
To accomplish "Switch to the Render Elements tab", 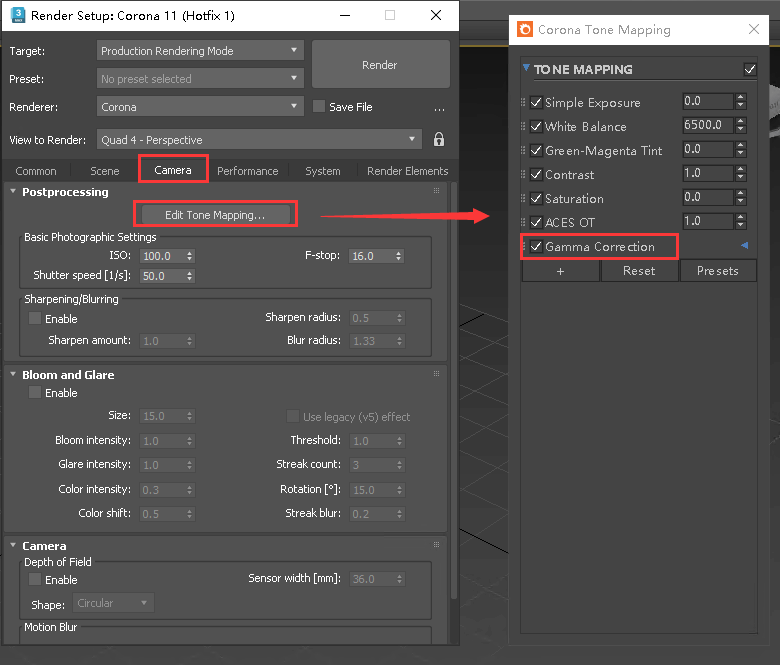I will pyautogui.click(x=407, y=171).
